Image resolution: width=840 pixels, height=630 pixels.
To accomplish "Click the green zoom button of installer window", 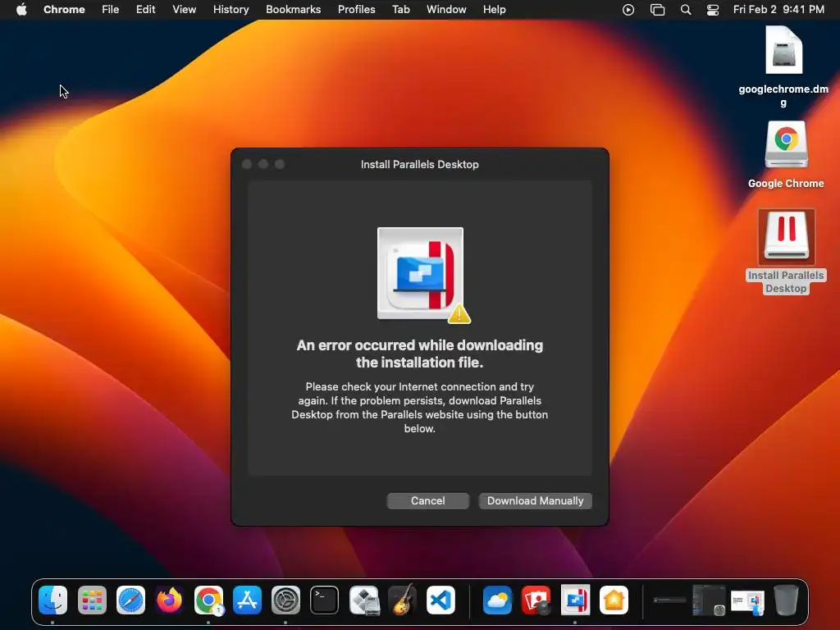I will (x=280, y=164).
